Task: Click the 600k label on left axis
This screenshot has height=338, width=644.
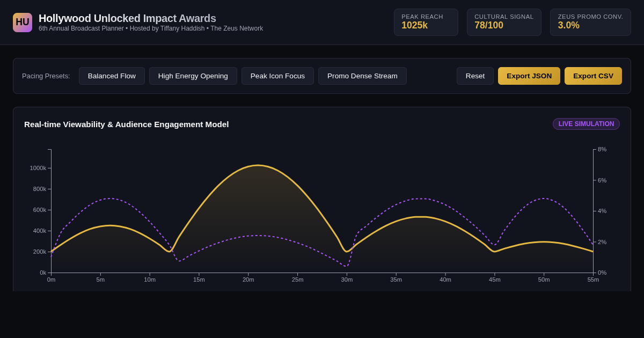Action: point(40,210)
